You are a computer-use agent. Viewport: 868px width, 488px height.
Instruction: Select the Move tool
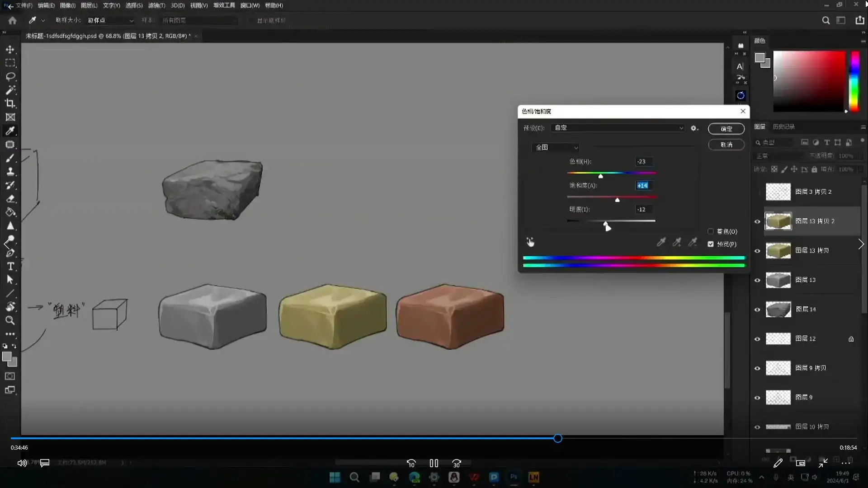coord(10,49)
